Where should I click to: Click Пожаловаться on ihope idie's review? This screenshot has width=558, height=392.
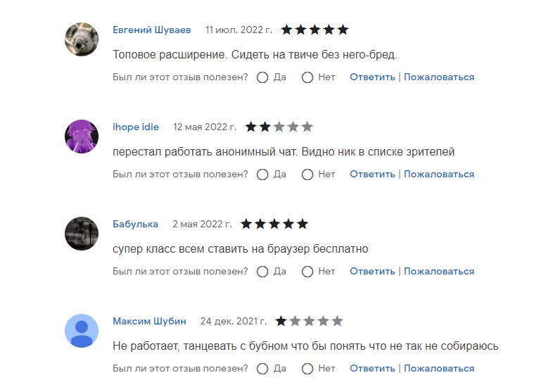(x=439, y=174)
